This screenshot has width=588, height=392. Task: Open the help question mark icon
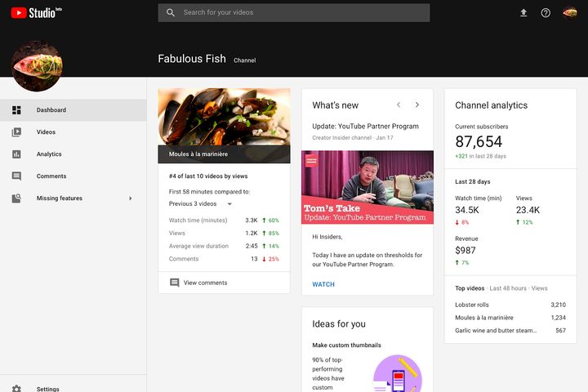546,13
